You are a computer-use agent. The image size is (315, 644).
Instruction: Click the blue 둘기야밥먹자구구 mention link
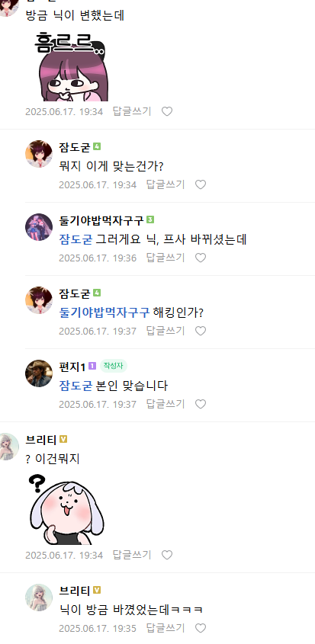click(x=104, y=312)
